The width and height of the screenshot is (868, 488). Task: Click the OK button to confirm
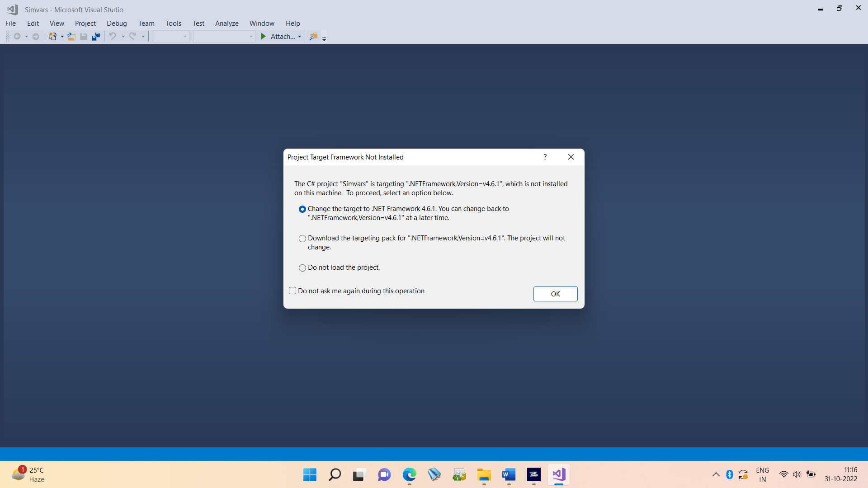555,294
